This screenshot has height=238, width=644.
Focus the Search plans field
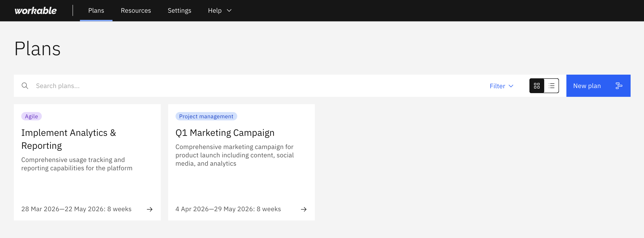point(250,86)
